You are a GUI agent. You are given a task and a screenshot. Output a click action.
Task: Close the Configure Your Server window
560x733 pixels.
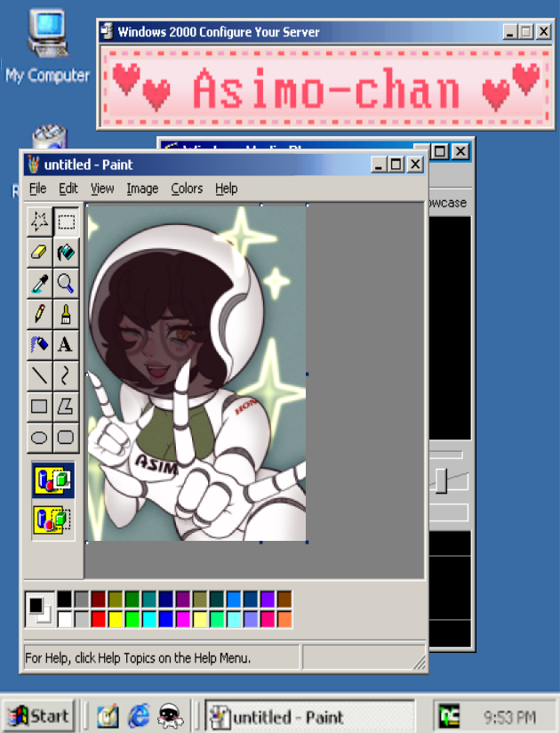coord(544,32)
